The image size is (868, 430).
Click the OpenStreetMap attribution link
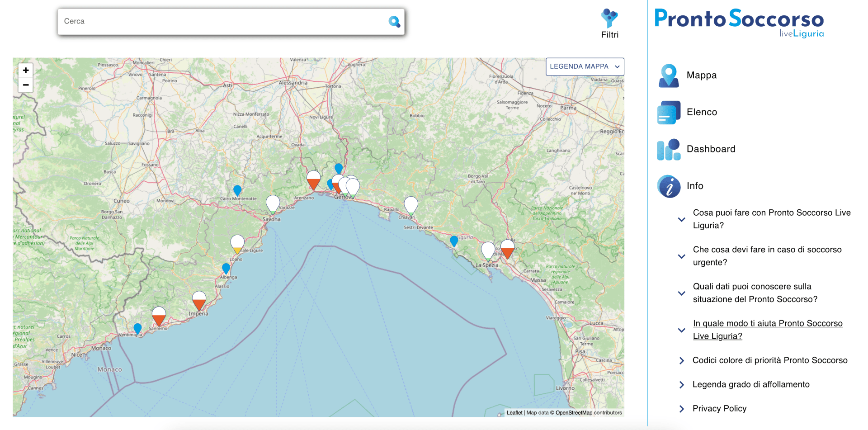coord(573,412)
